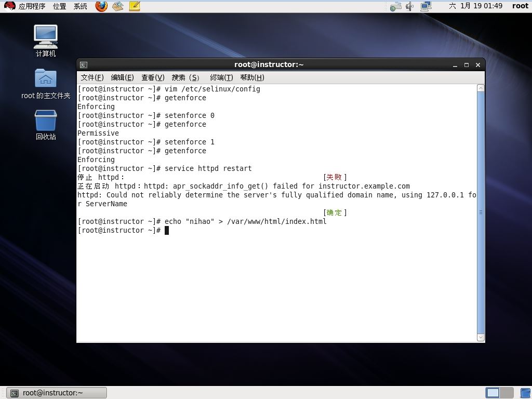Click the 'Permissive' output line

pos(98,133)
